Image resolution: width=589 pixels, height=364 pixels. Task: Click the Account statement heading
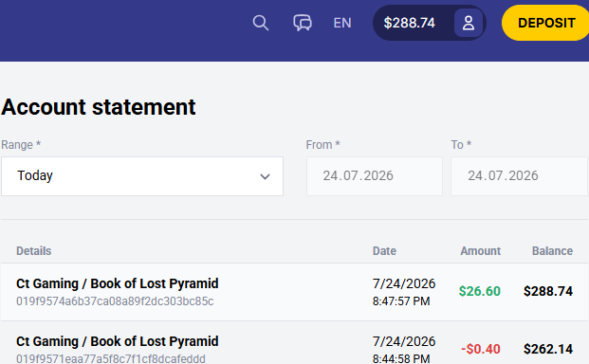[x=99, y=107]
